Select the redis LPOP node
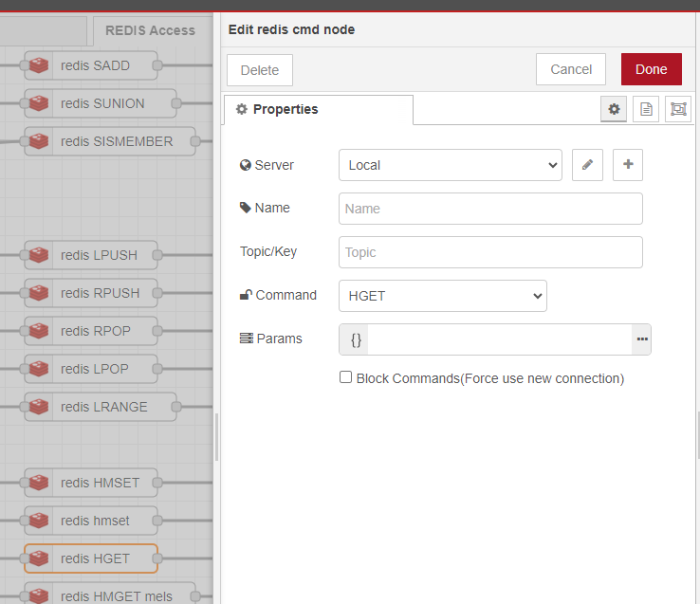 (x=91, y=369)
